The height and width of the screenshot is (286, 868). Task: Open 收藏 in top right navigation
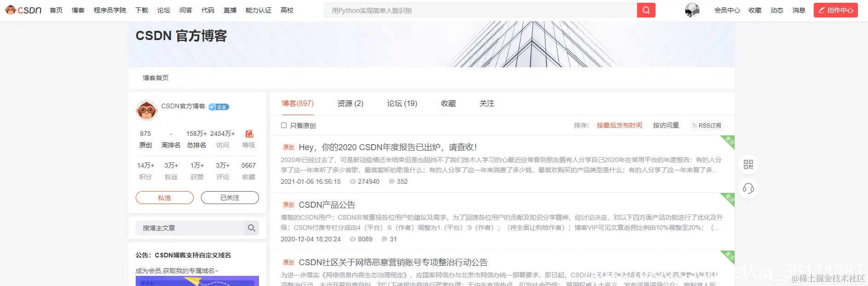click(x=755, y=10)
